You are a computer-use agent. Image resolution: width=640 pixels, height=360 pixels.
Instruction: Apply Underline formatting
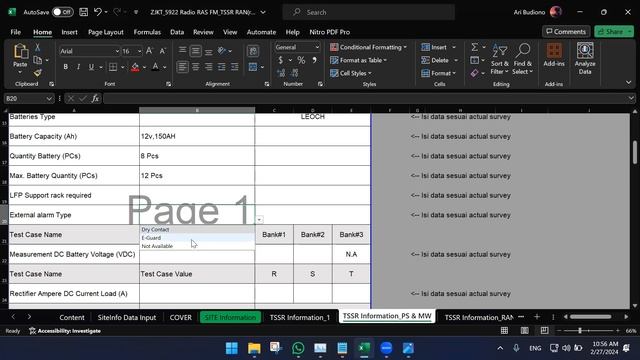pyautogui.click(x=91, y=67)
